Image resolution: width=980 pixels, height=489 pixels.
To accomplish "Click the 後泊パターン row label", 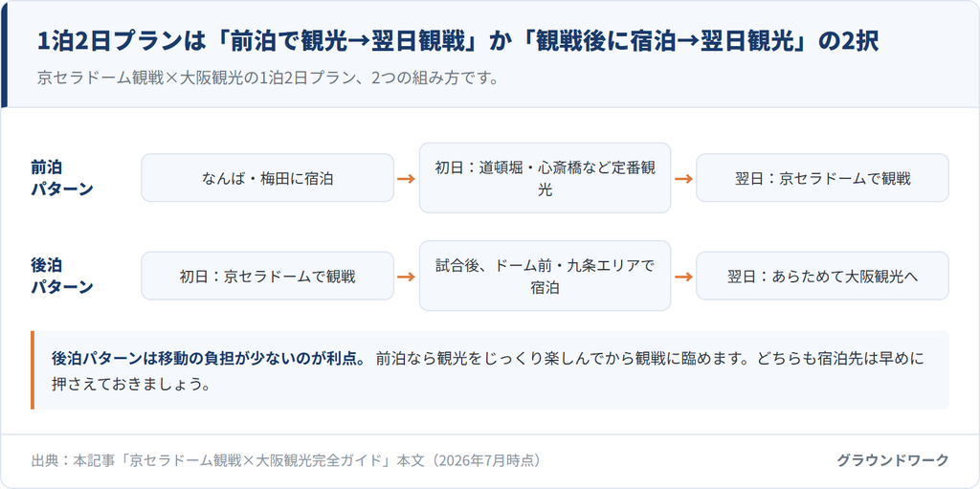I will click(x=62, y=276).
